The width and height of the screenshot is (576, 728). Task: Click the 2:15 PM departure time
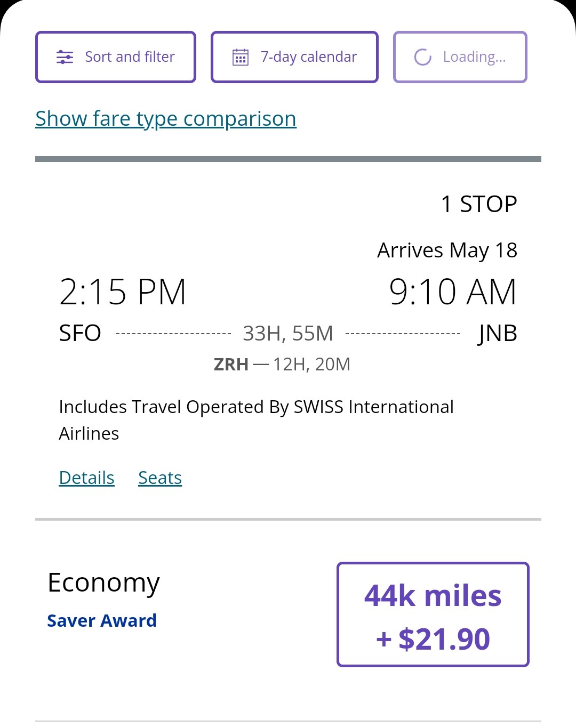click(123, 292)
